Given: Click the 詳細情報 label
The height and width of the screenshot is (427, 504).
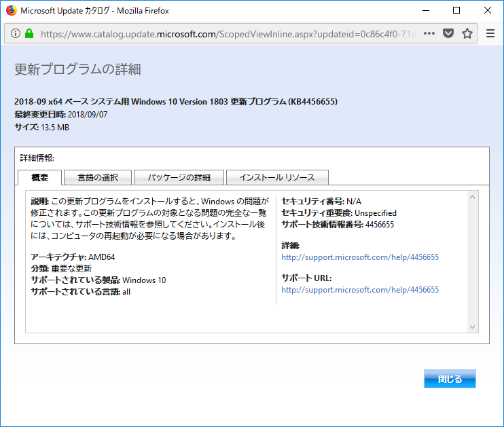Looking at the screenshot, I should pos(37,157).
